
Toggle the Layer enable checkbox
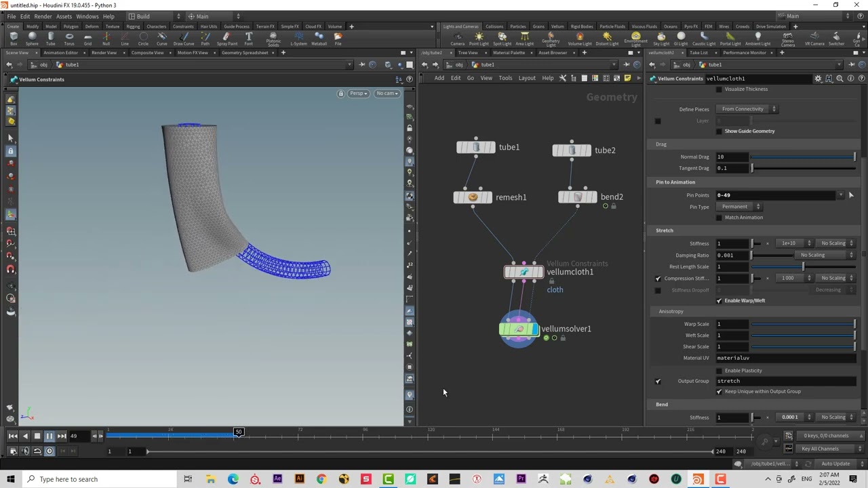coord(658,121)
